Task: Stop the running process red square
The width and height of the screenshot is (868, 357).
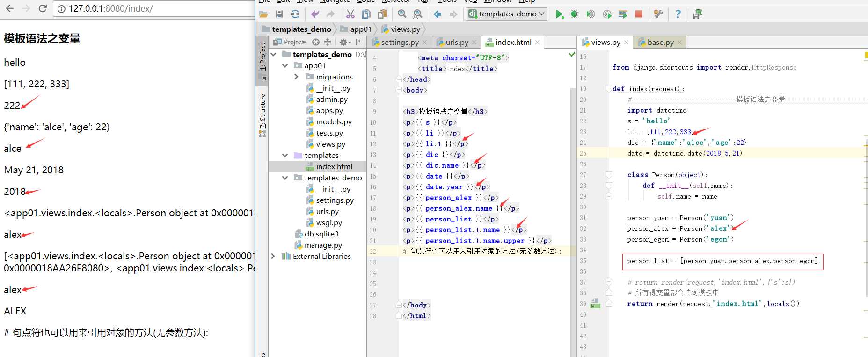Action: [x=639, y=14]
